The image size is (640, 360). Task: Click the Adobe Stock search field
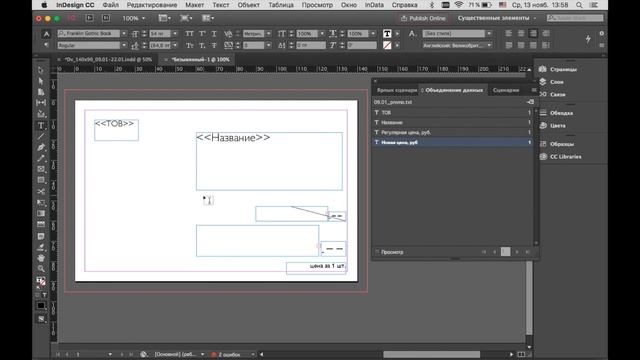pos(575,18)
